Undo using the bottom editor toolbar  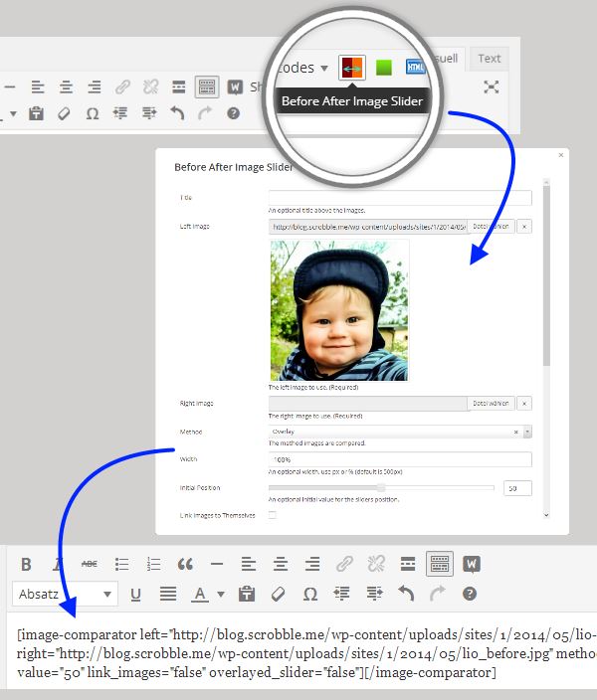(x=406, y=595)
